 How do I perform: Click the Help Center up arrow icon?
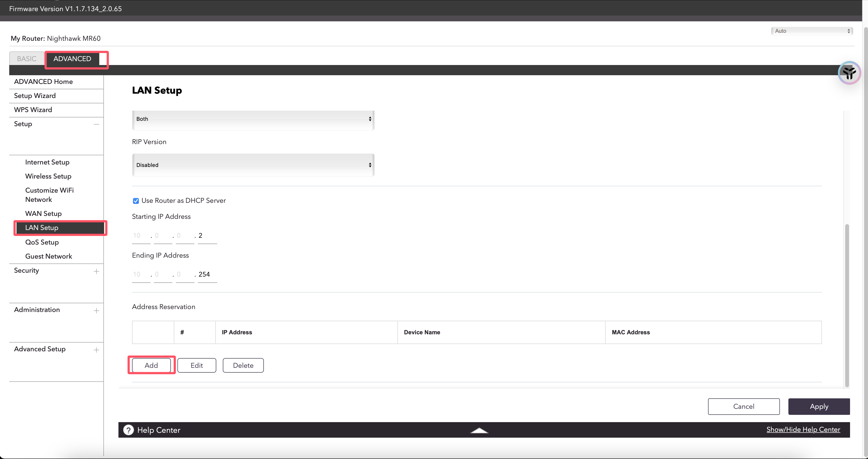coord(479,430)
